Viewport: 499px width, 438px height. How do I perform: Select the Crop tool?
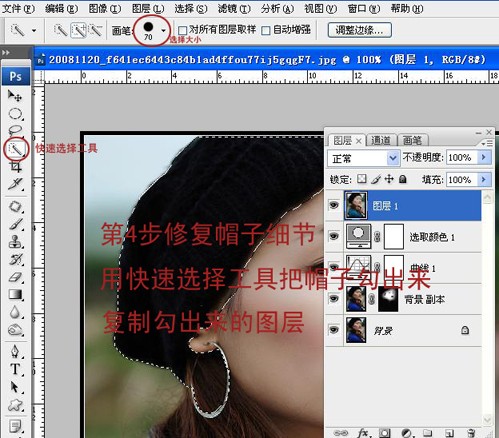(x=15, y=167)
